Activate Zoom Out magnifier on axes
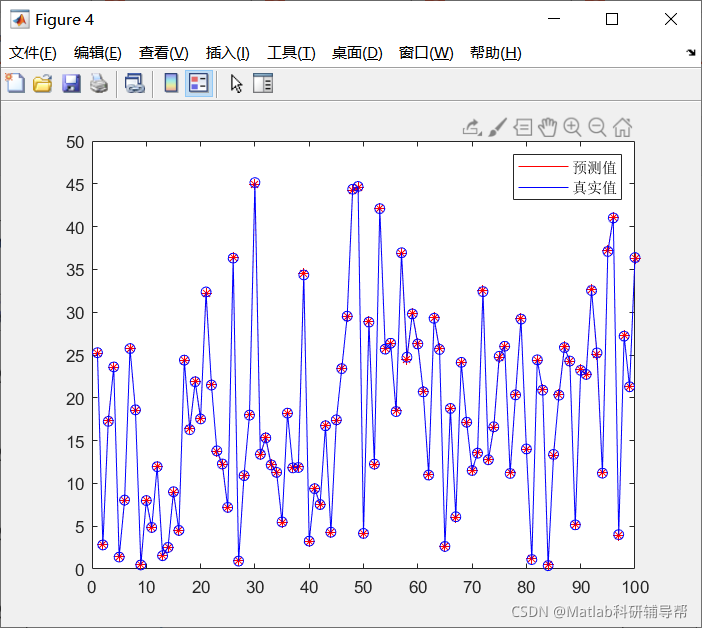 click(597, 128)
